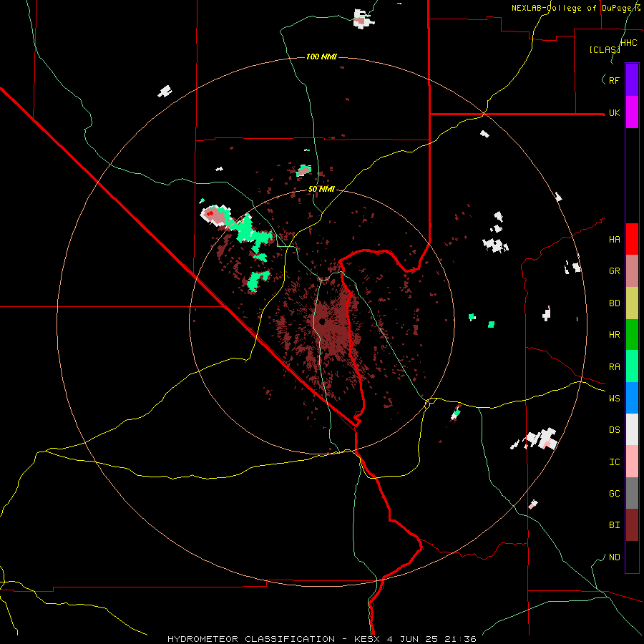This screenshot has width=644, height=644.
Task: Click the red hail pixels in the northwest storm
Action: pyautogui.click(x=210, y=213)
